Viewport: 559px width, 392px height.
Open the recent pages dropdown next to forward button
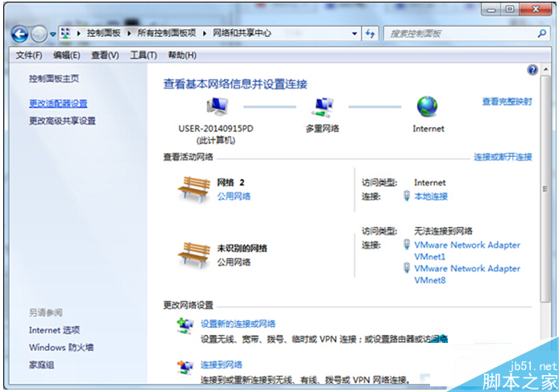pyautogui.click(x=53, y=34)
